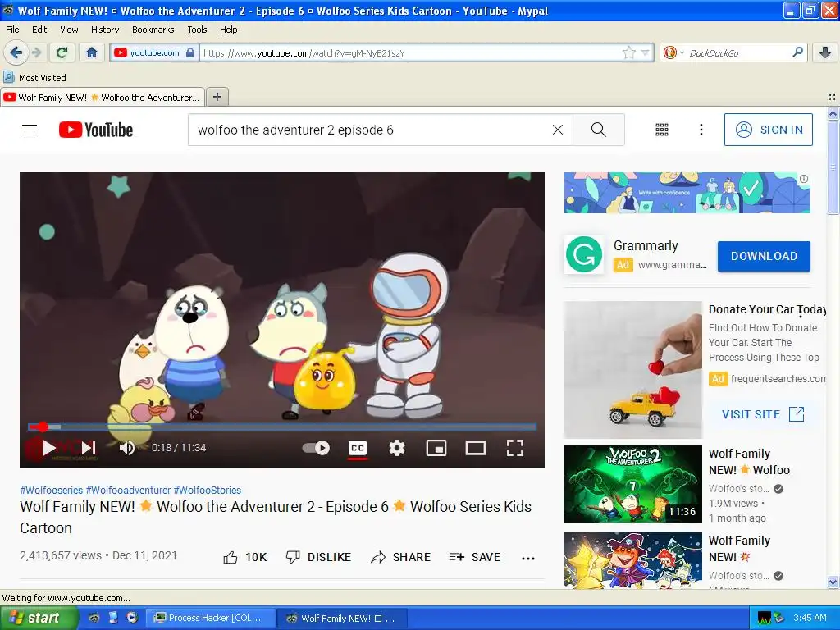Switch to miniplayer mode
840x630 pixels.
[436, 448]
